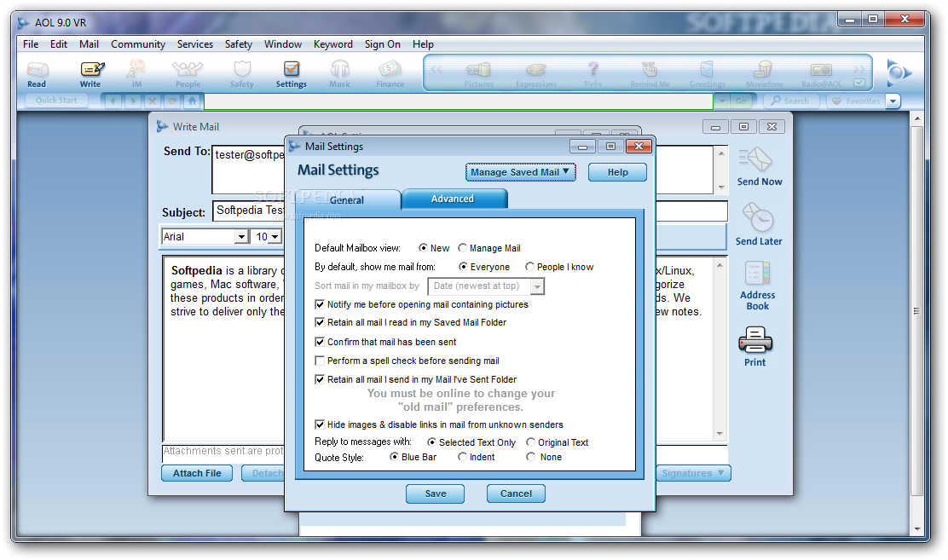Open the Finance toolbar icon
The image size is (948, 560).
(x=390, y=74)
